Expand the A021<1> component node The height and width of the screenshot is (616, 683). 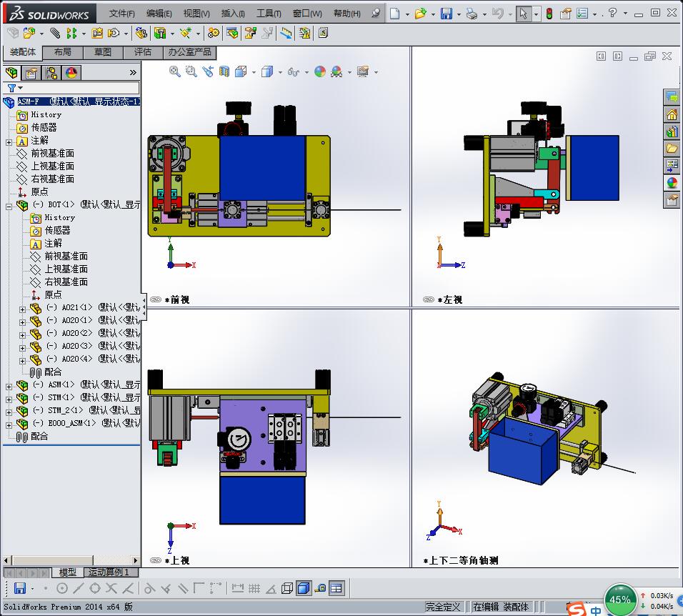22,309
